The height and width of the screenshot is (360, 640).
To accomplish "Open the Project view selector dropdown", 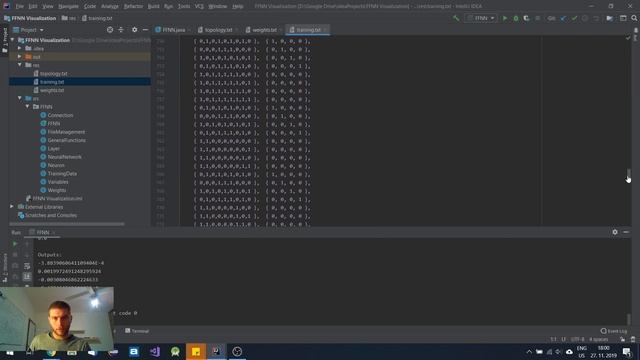I will coord(29,30).
